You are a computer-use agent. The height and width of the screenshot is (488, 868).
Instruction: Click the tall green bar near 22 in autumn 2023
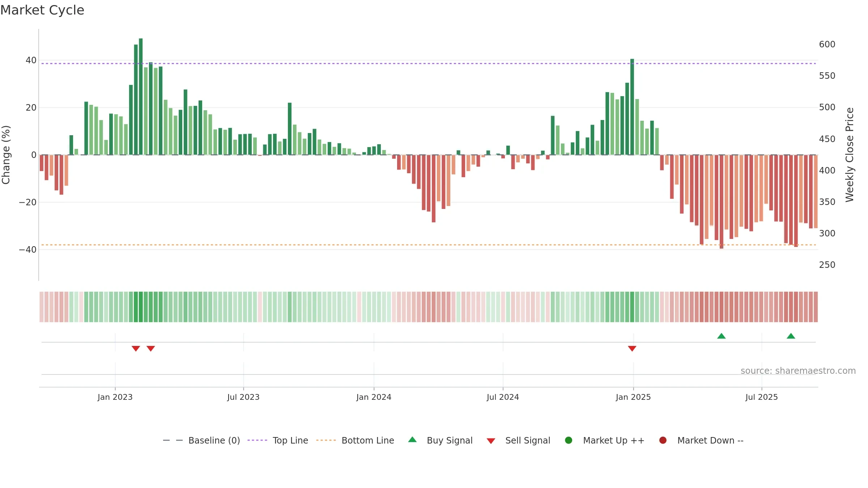click(290, 129)
